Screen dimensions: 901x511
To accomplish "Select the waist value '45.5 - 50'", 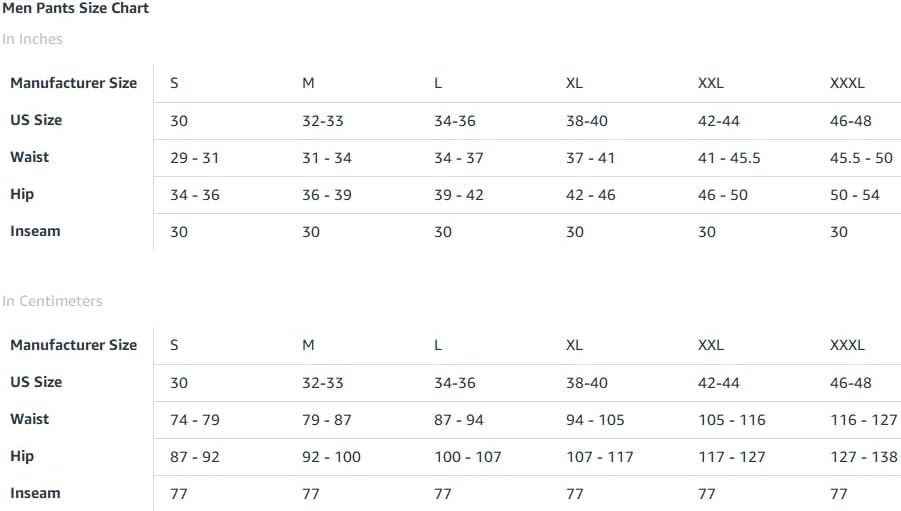I will coord(861,158).
